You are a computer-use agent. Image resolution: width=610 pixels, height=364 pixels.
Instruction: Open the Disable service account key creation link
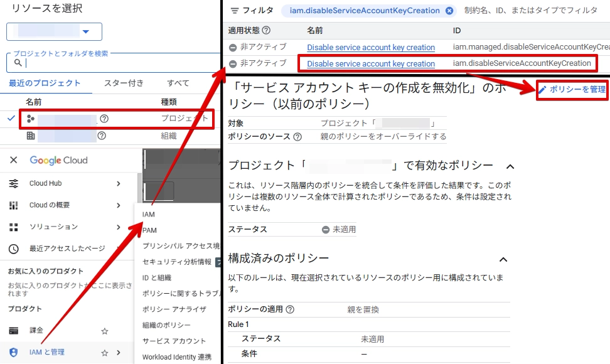(x=370, y=63)
